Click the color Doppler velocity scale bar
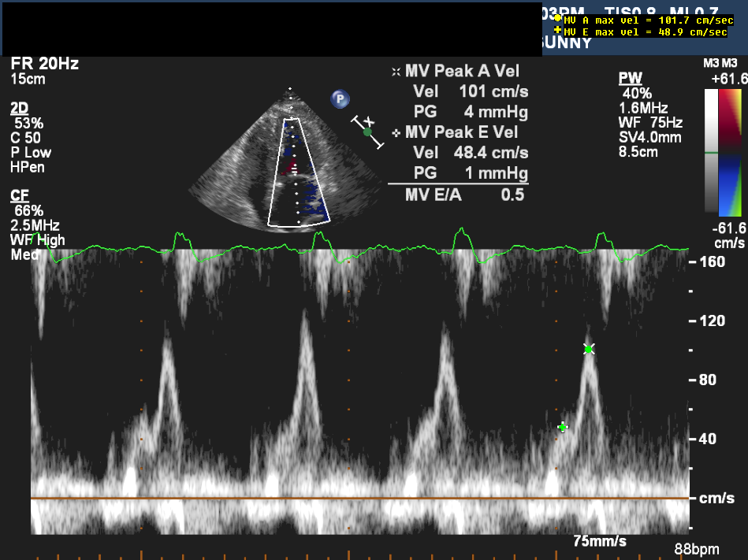Viewport: 748px width, 560px height. coord(731,150)
